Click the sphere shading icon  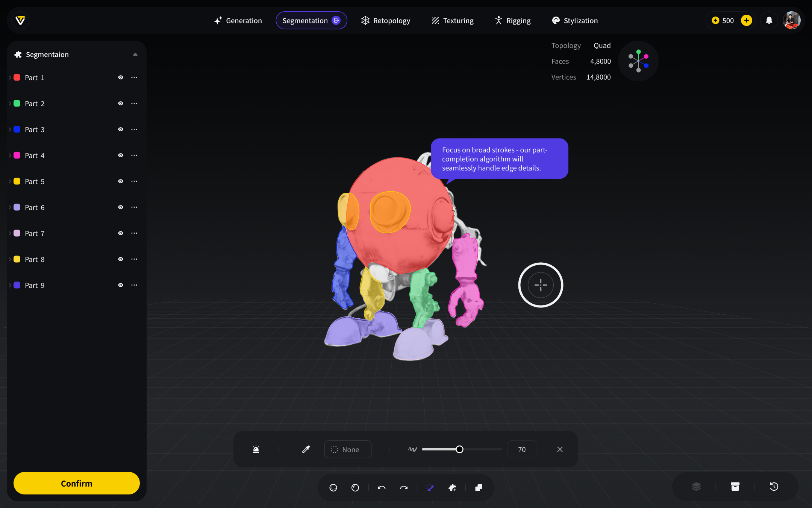(x=333, y=488)
